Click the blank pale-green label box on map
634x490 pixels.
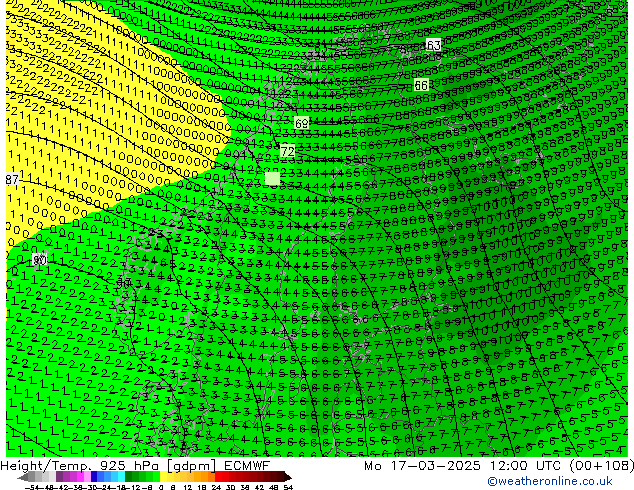click(272, 178)
